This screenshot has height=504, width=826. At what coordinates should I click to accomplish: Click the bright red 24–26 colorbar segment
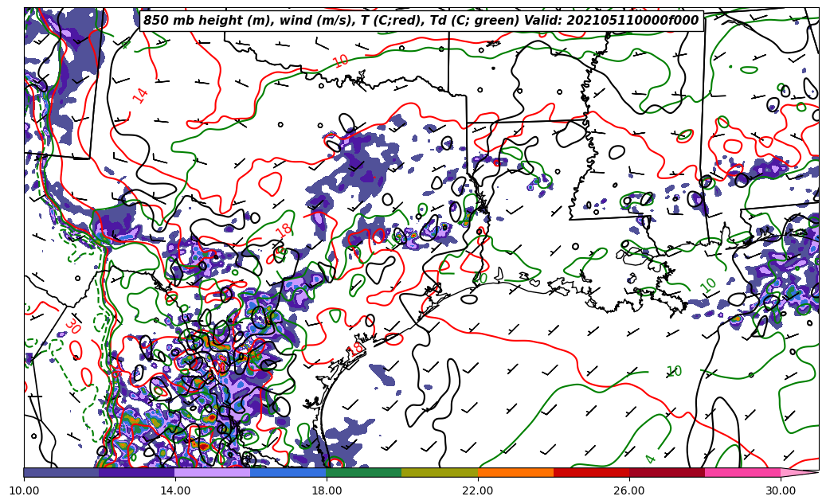tap(591, 472)
